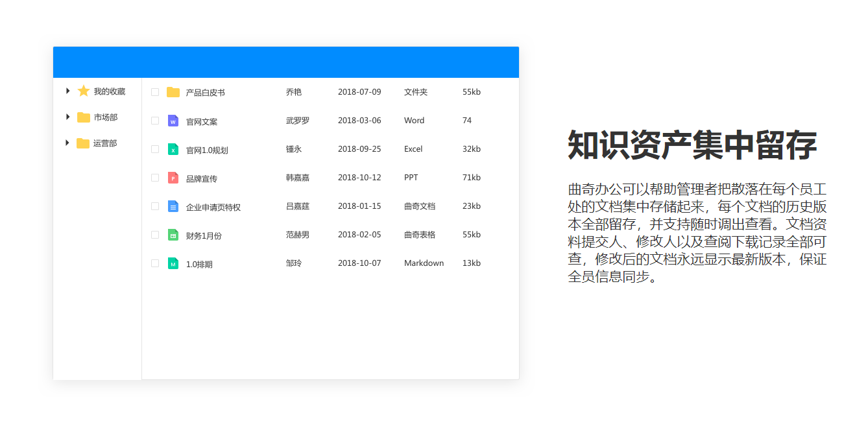Click the 71kb size value
868x439 pixels.
[472, 178]
